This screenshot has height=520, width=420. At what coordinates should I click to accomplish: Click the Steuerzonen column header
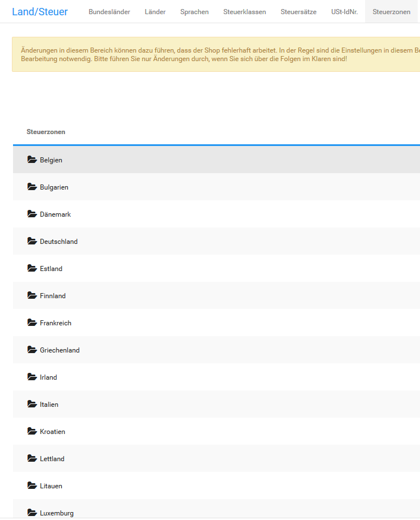point(46,132)
